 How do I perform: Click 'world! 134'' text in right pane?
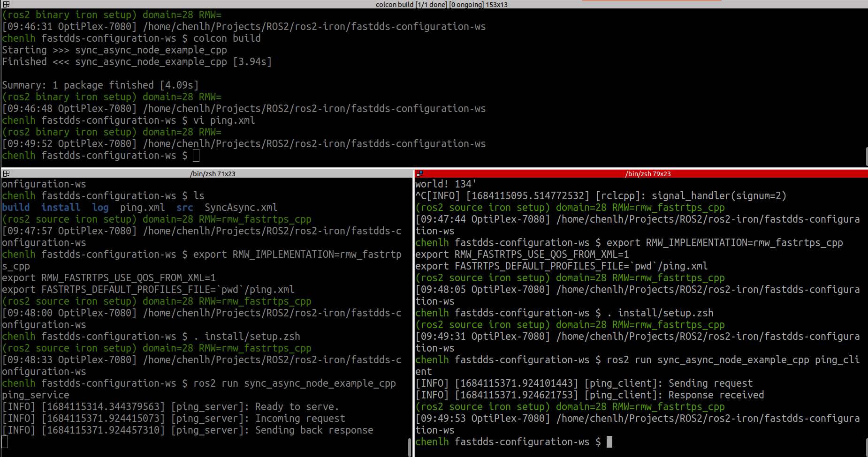446,184
